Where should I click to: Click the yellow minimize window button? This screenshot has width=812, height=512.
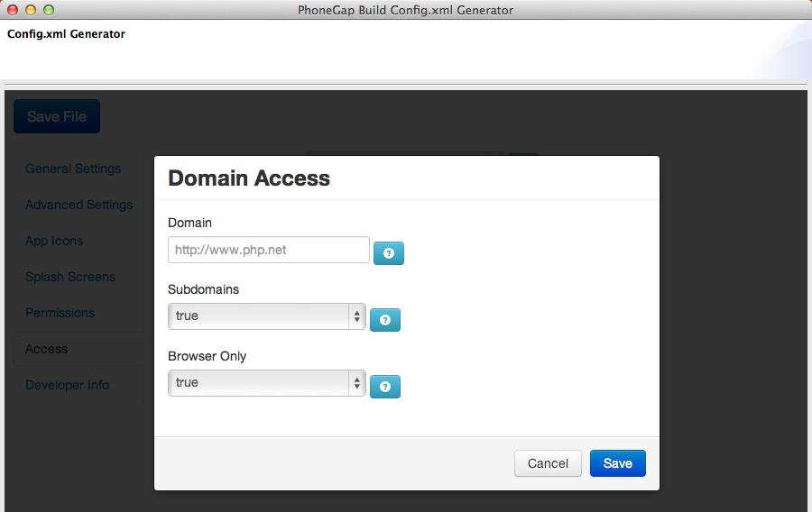[31, 10]
